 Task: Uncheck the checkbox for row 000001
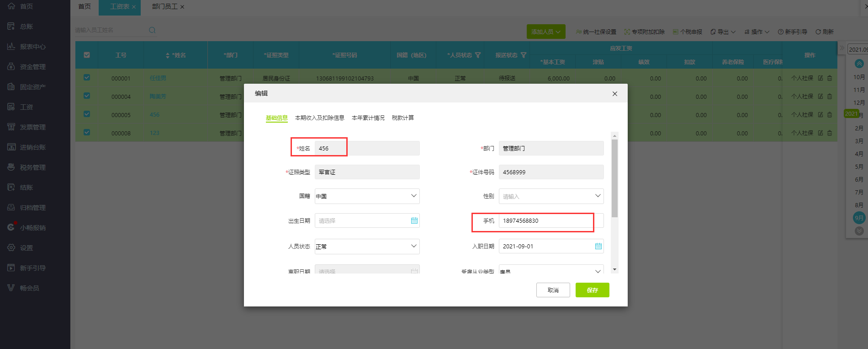[87, 78]
